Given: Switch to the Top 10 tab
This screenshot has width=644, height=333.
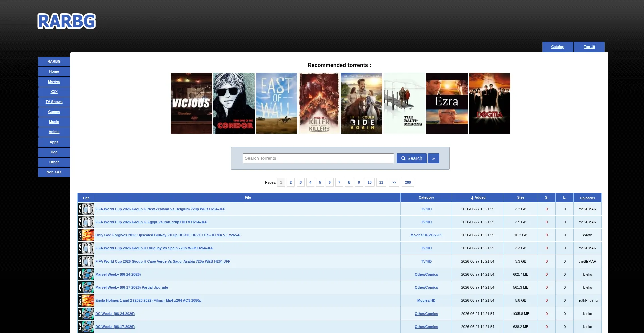Looking at the screenshot, I should (589, 47).
